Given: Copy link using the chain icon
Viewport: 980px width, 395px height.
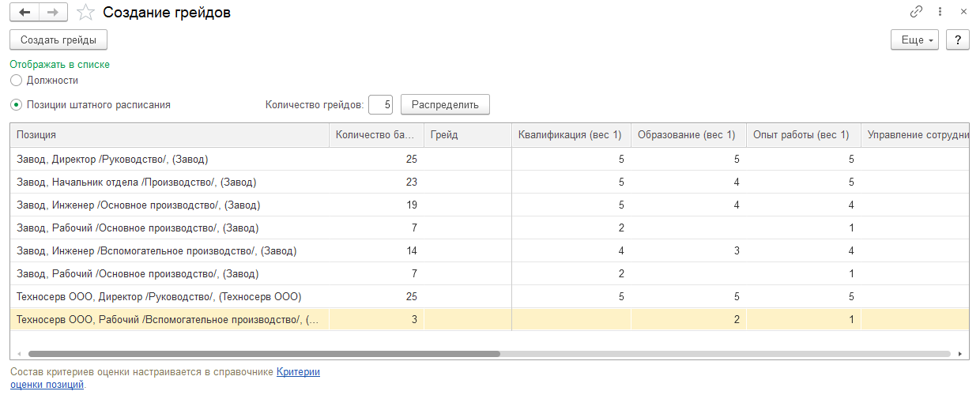Looking at the screenshot, I should coord(917,12).
